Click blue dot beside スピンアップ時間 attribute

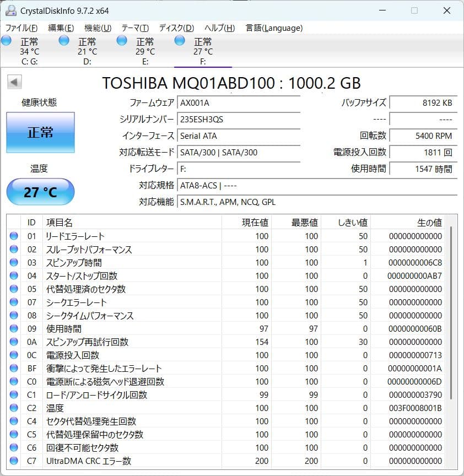click(x=13, y=263)
